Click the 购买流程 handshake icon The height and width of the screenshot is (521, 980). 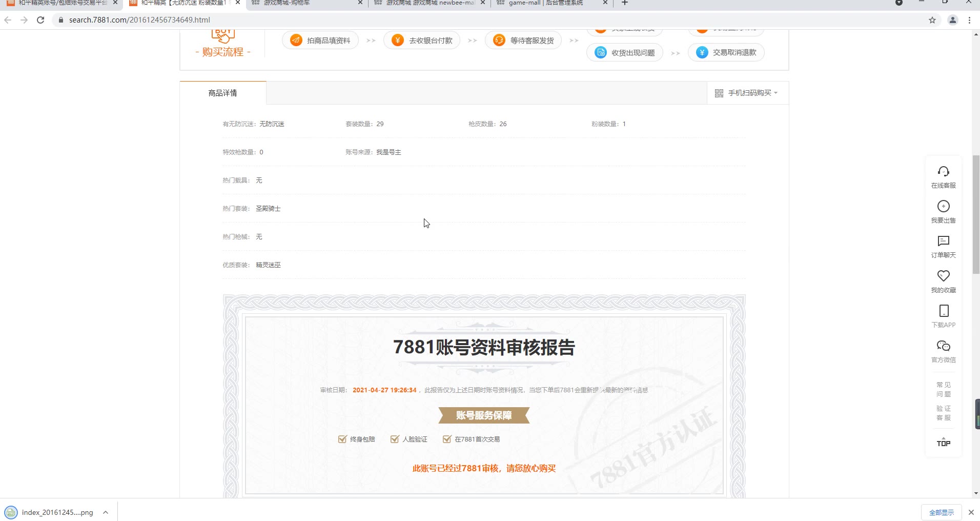click(x=223, y=37)
